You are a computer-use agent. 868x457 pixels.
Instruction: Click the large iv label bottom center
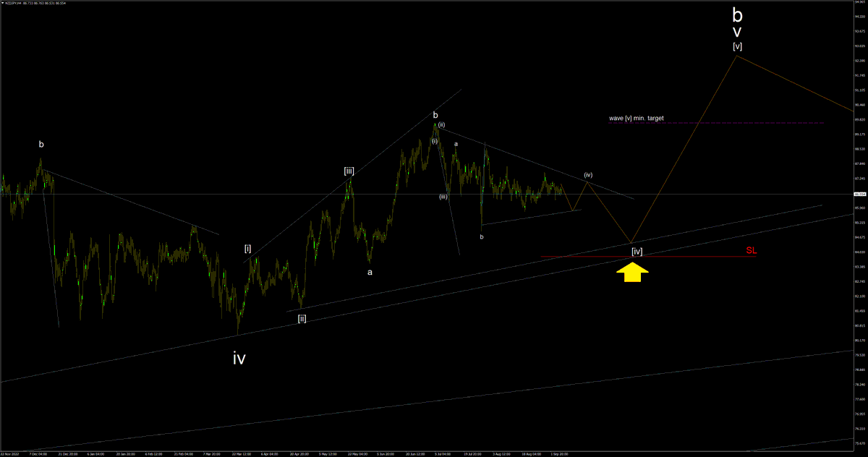click(x=239, y=357)
